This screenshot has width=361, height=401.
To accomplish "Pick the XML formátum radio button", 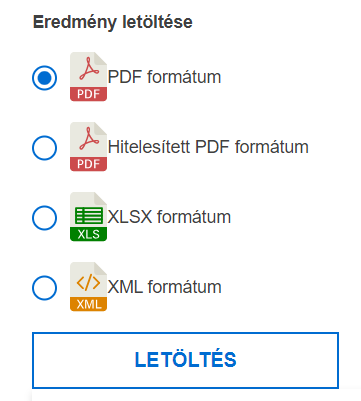I will [44, 288].
